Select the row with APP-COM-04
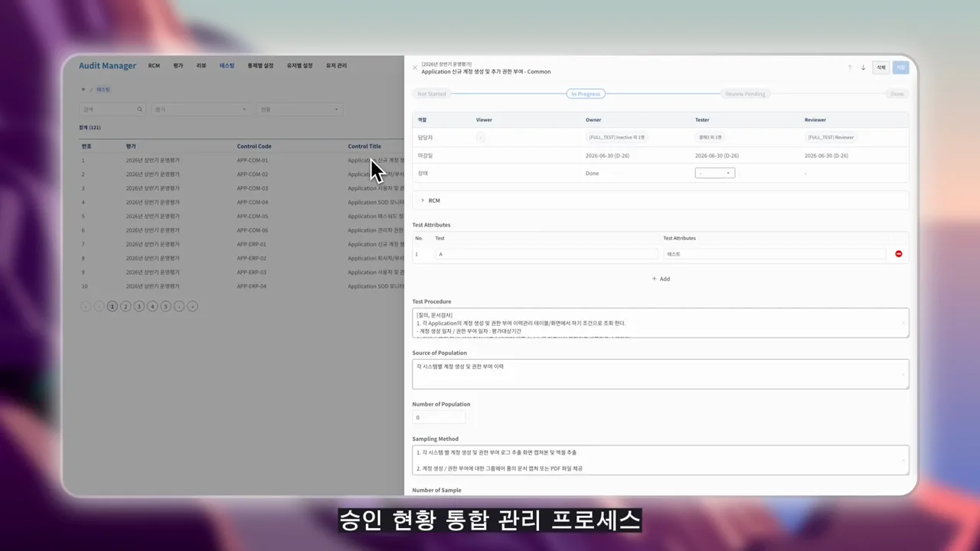The height and width of the screenshot is (551, 980). tap(241, 203)
